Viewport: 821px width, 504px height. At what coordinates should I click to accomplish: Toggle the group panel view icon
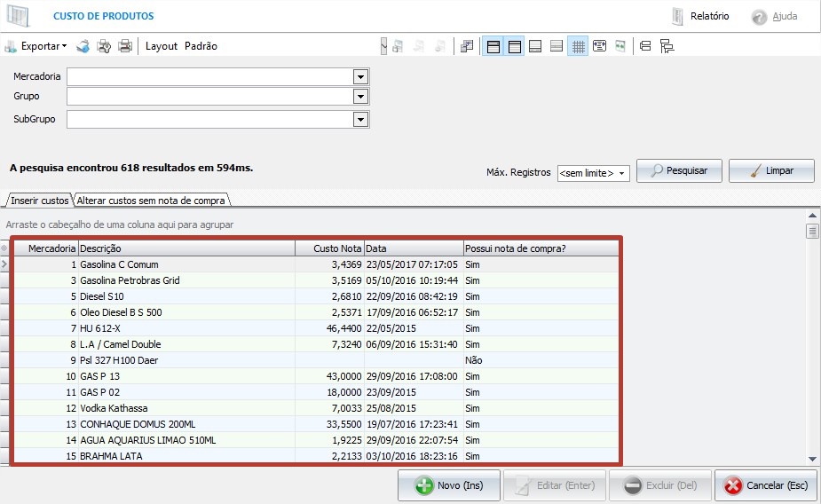493,46
